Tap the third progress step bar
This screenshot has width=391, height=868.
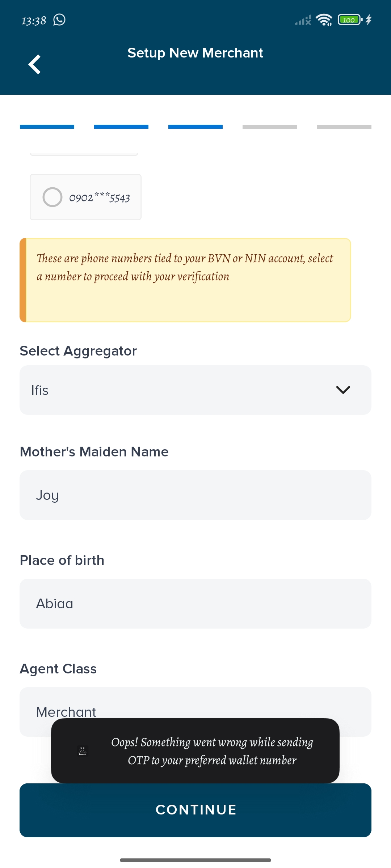(x=195, y=127)
